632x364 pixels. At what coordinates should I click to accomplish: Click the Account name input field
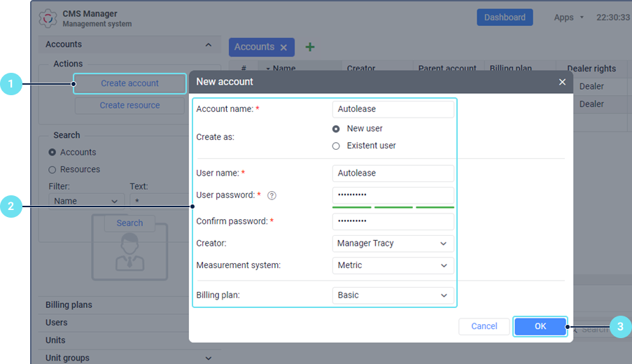click(x=393, y=109)
